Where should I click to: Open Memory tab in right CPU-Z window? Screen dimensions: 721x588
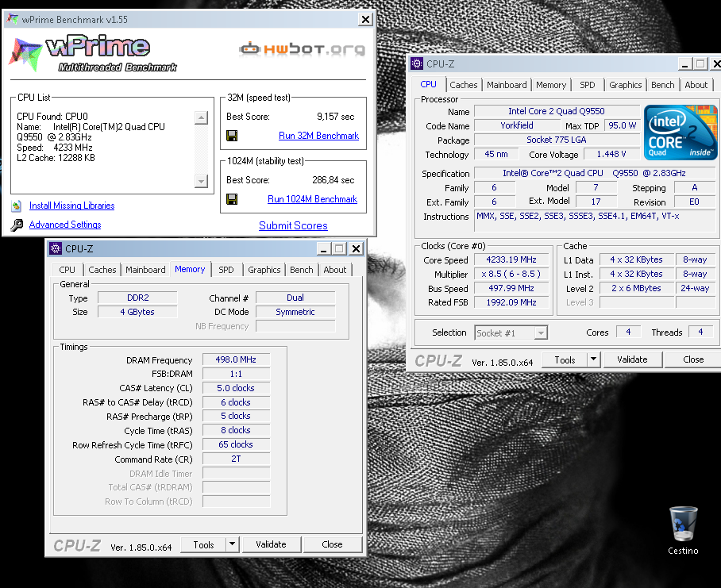coord(551,85)
